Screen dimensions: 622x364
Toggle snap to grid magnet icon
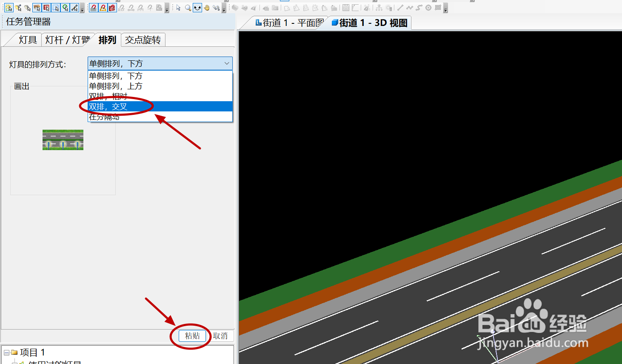click(94, 8)
